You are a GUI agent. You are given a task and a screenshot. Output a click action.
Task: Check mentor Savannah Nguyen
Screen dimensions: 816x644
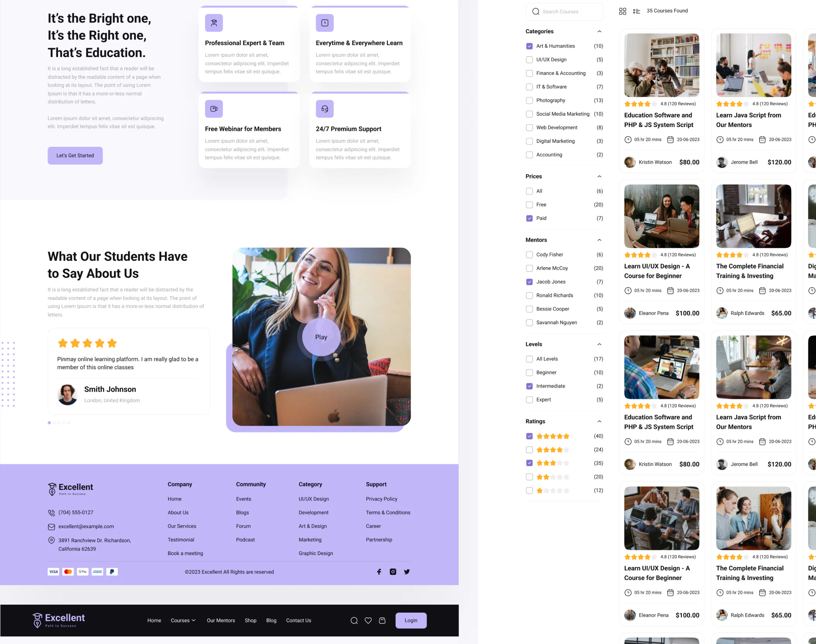pos(529,322)
